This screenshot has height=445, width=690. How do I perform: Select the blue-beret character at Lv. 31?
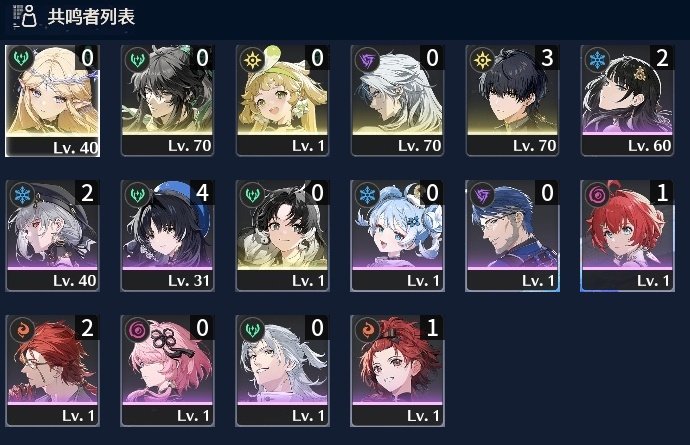[x=167, y=235]
